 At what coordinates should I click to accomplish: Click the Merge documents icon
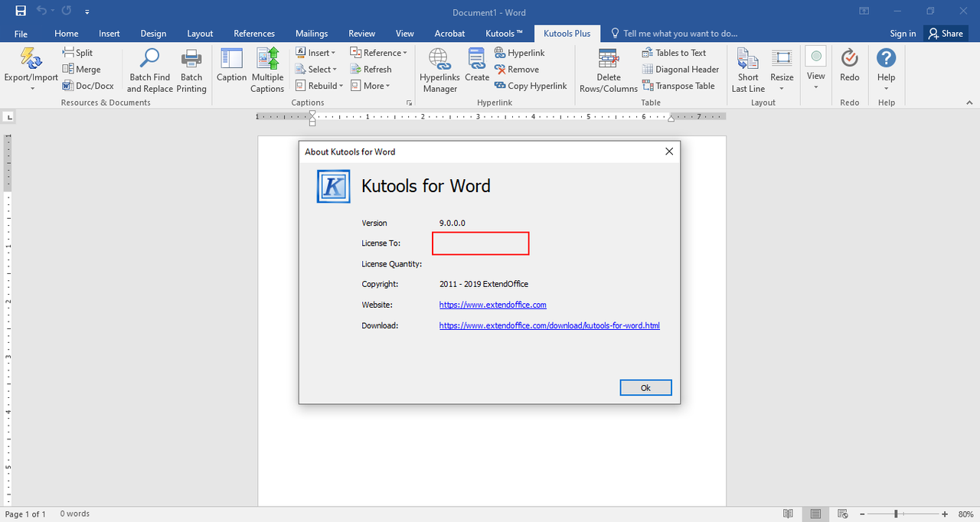[x=68, y=70]
